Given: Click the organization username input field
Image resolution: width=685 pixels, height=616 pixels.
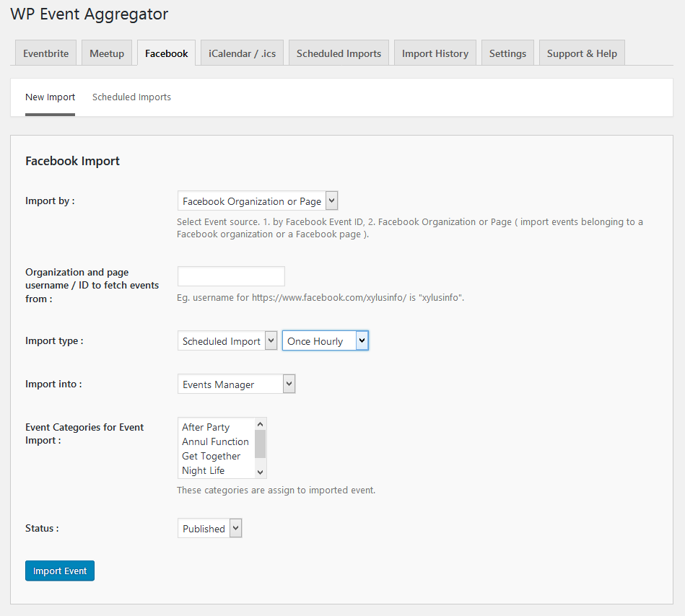Looking at the screenshot, I should pos(231,276).
